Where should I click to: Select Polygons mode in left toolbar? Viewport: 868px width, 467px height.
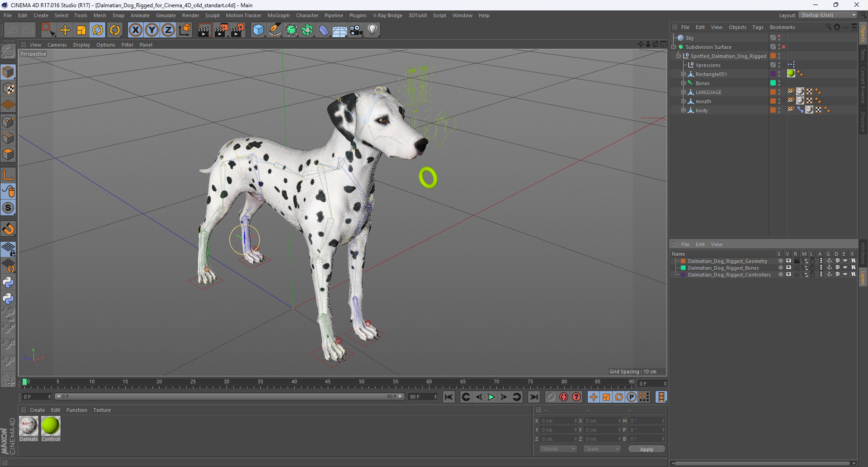9,155
